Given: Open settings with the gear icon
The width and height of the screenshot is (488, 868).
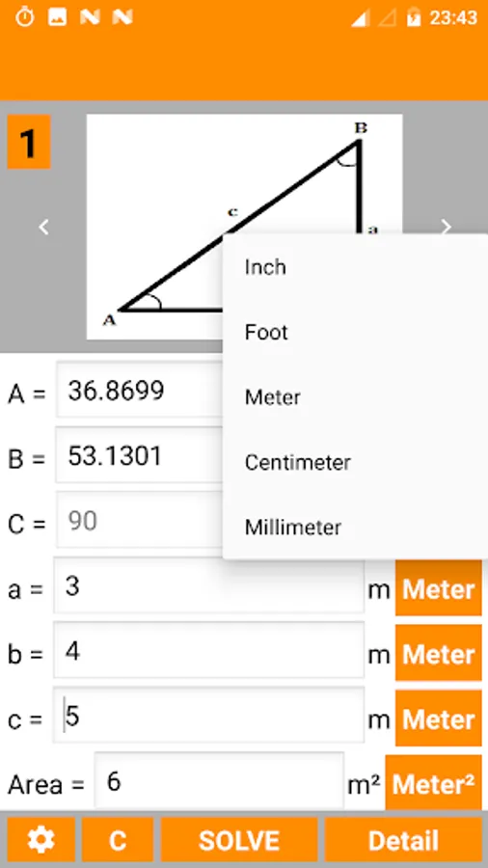Looking at the screenshot, I should click(x=41, y=840).
